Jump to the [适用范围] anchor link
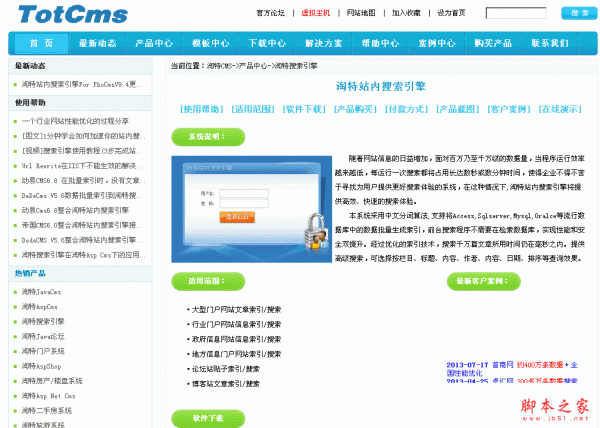Image resolution: width=600 pixels, height=428 pixels. 253,109
